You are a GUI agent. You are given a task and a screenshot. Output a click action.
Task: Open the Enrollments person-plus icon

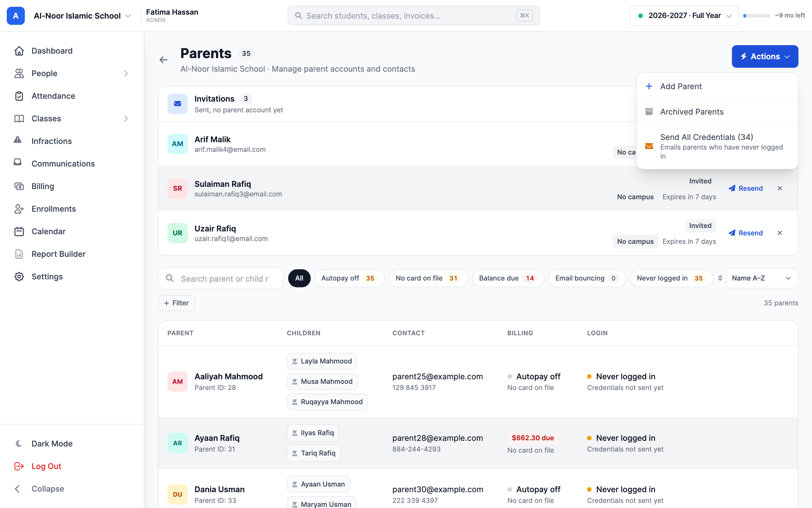pos(19,209)
